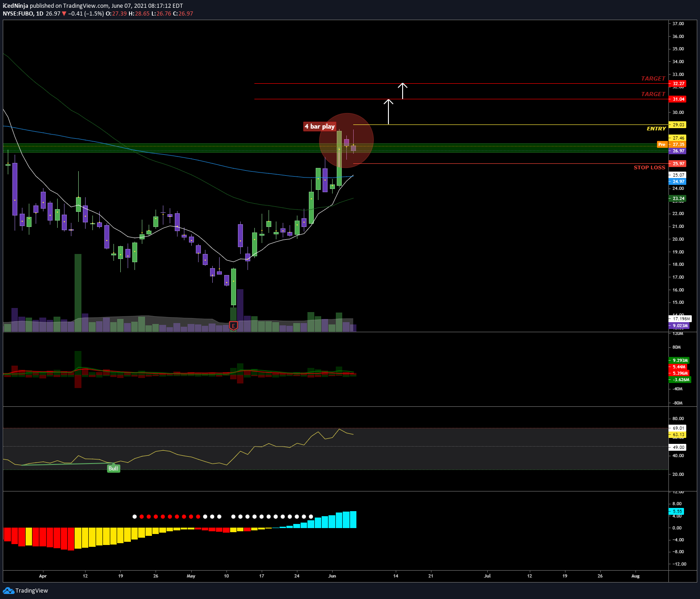Viewport: 700px width, 599px height.
Task: Click the 'May' date on time axis
Action: pyautogui.click(x=191, y=576)
